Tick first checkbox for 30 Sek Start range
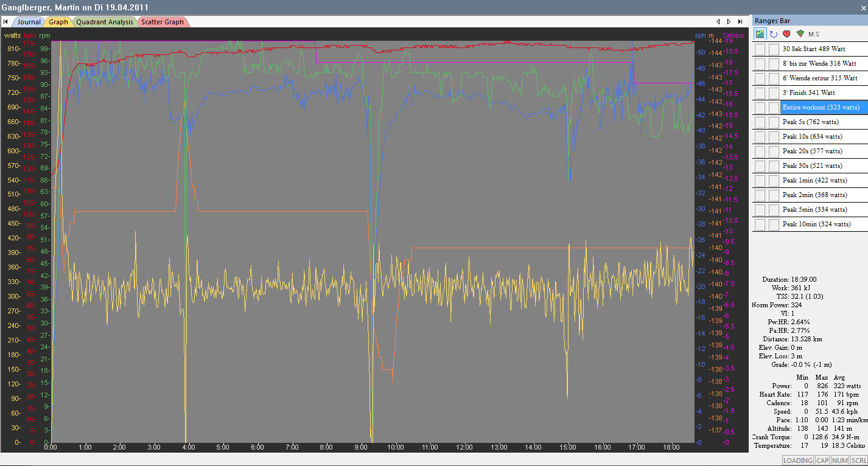The image size is (868, 466). 760,49
